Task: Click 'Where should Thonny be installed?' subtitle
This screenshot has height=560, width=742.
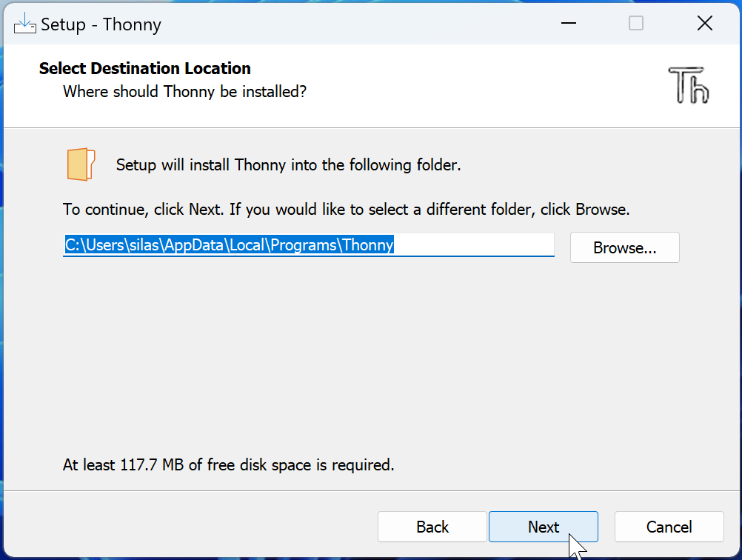Action: (x=184, y=92)
